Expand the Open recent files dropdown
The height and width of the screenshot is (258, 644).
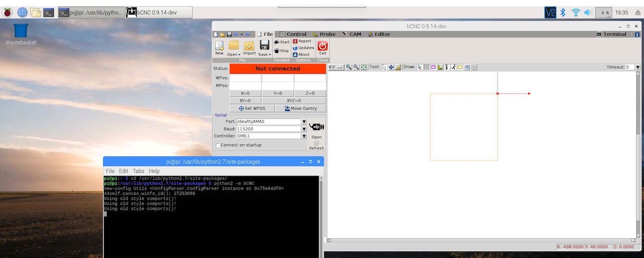point(239,54)
